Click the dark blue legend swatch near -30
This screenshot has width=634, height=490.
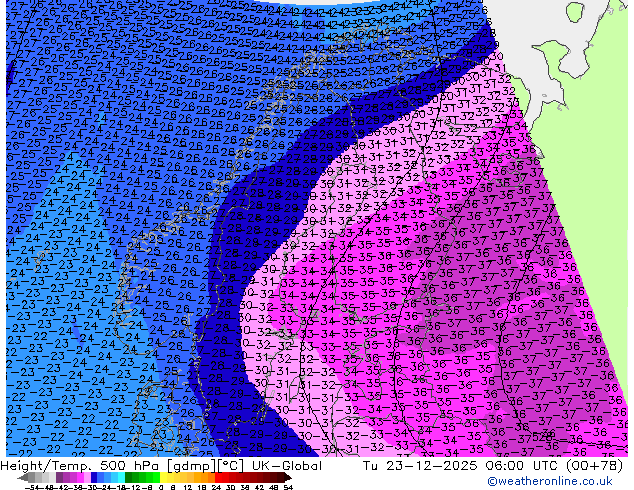pos(94,477)
